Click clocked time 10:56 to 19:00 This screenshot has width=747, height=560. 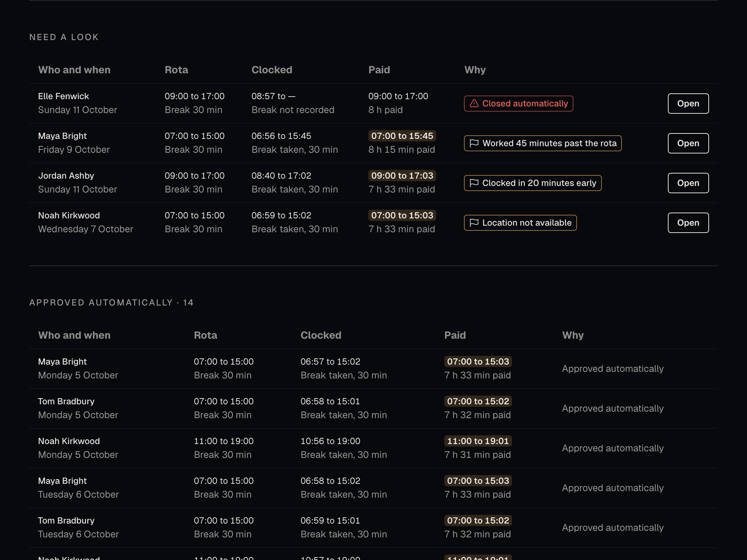330,441
